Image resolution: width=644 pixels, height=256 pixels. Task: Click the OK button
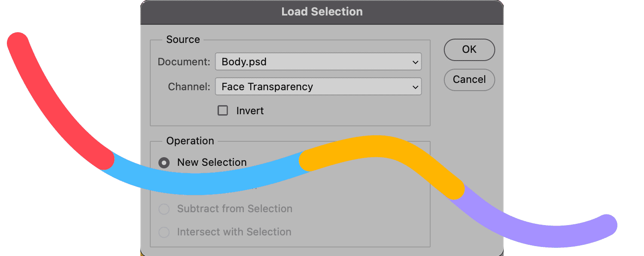pos(469,50)
